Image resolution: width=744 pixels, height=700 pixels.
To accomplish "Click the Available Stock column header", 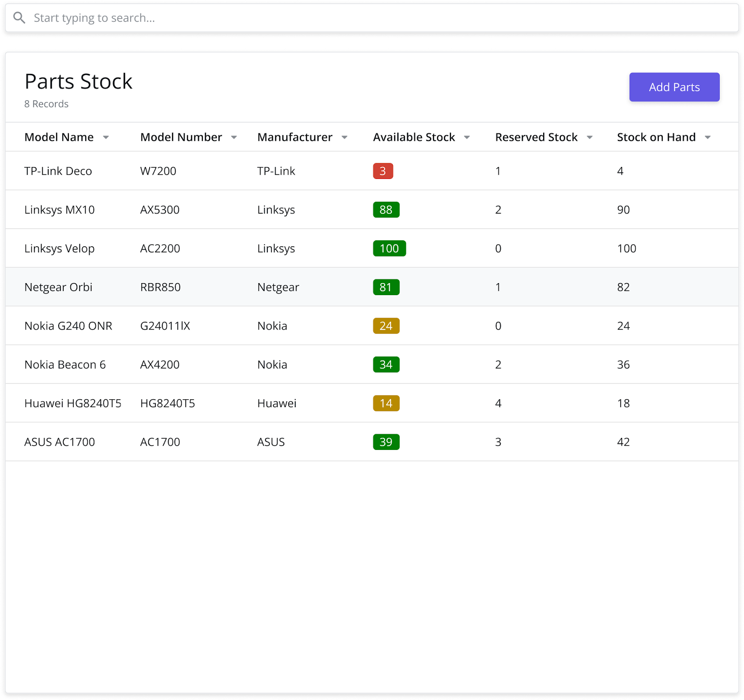I will (414, 137).
